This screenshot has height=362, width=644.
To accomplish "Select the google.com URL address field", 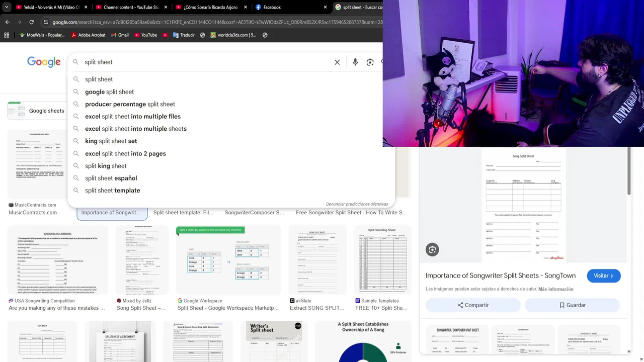I will 217,22.
